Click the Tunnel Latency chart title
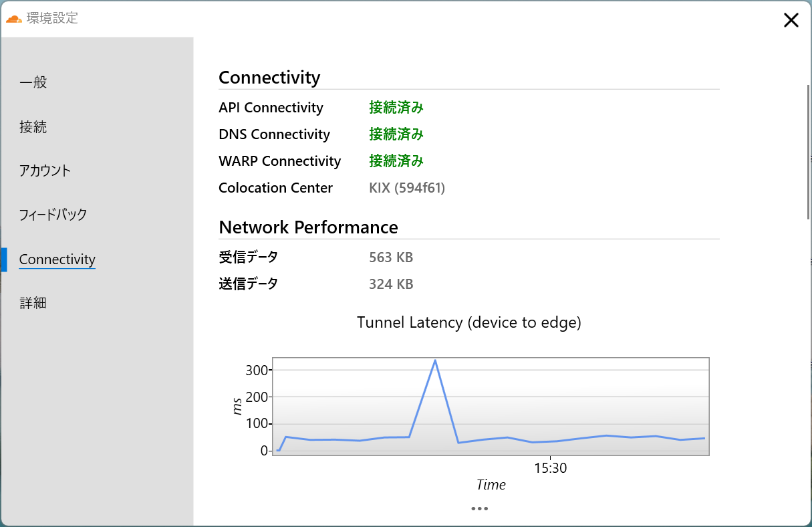Viewport: 812px width, 527px height. tap(469, 322)
